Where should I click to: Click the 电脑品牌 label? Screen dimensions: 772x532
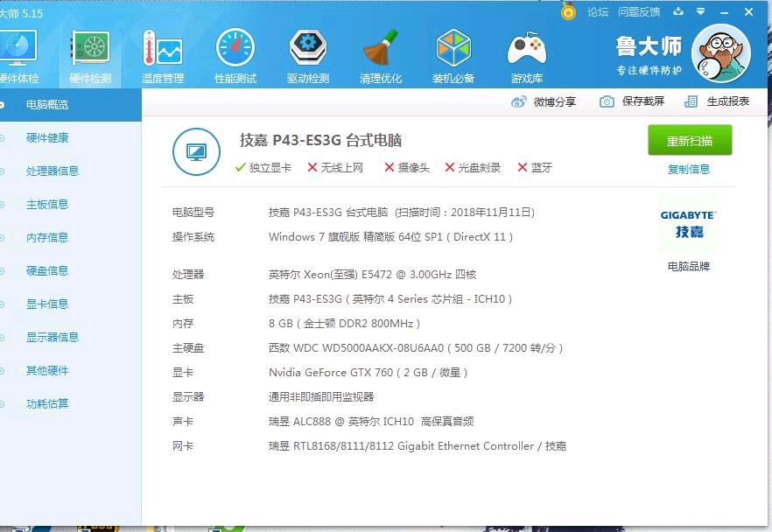point(688,267)
